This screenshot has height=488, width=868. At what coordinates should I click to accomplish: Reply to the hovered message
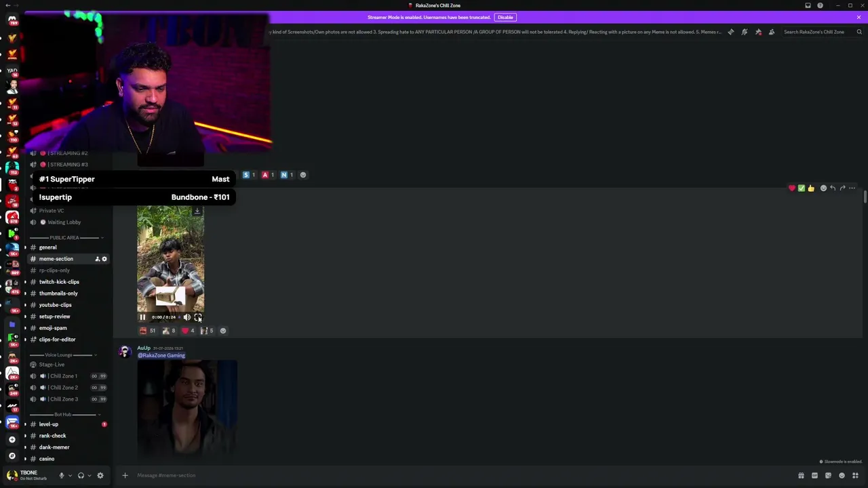833,188
